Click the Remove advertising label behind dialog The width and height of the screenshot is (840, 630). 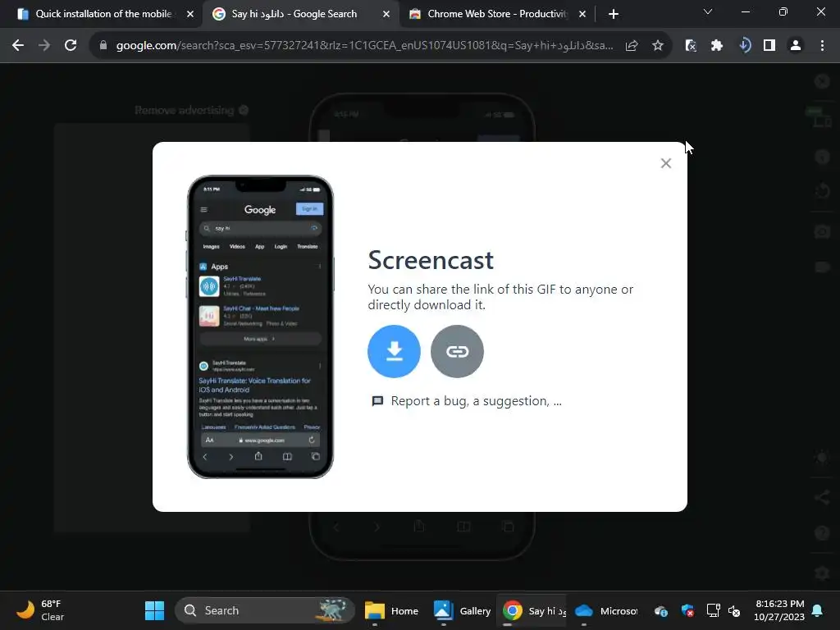point(184,111)
